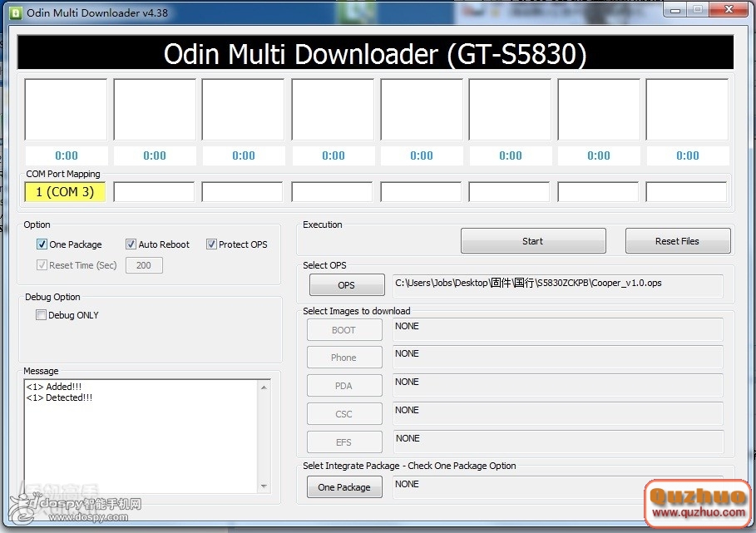Click the CSC image button

(x=343, y=413)
